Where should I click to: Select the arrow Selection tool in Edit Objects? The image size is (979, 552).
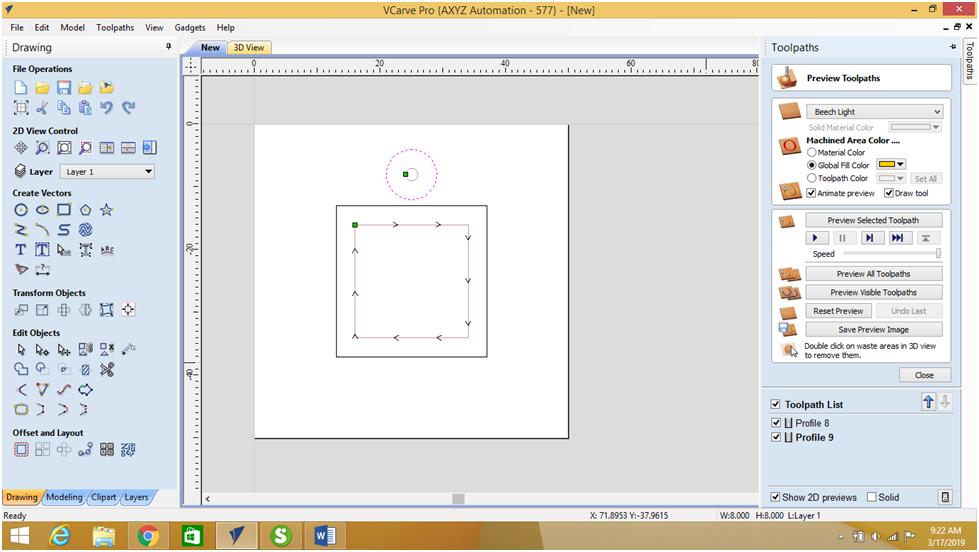[x=21, y=350]
